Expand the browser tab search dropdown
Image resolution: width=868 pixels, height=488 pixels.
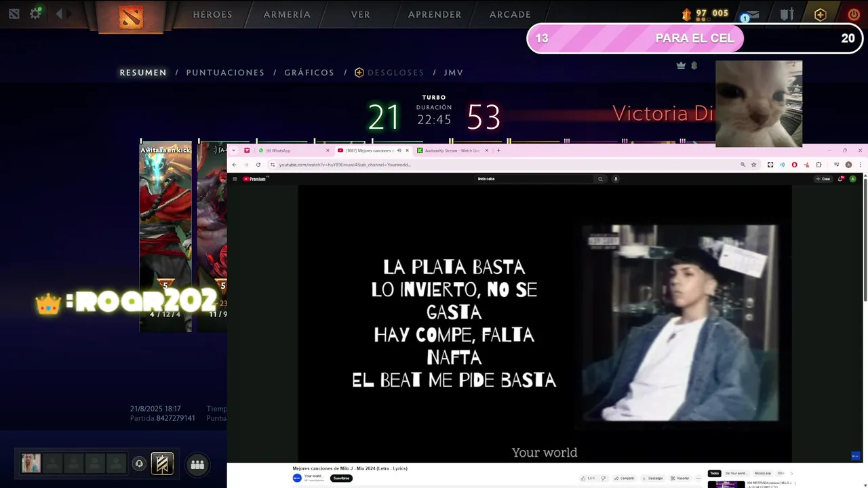(x=233, y=150)
